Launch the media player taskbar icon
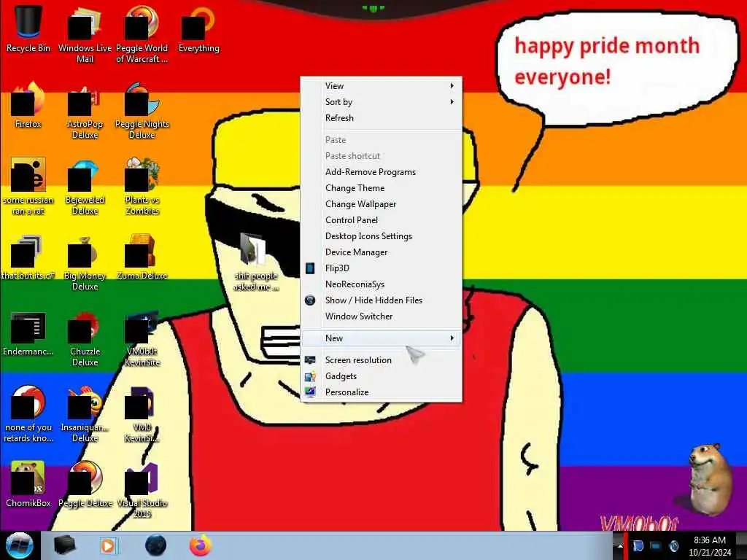 tap(109, 545)
